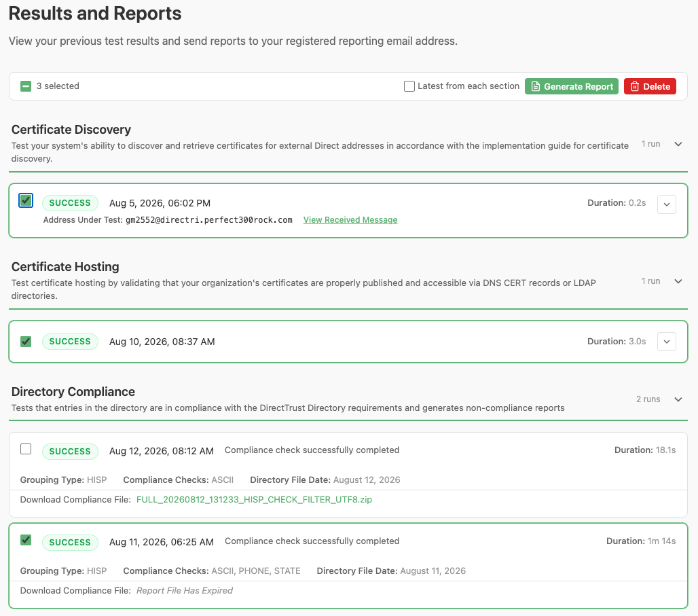The height and width of the screenshot is (616, 698).
Task: Click the 'Aug 12, 2026, 08:12 AM' timestamp
Action: pos(162,451)
